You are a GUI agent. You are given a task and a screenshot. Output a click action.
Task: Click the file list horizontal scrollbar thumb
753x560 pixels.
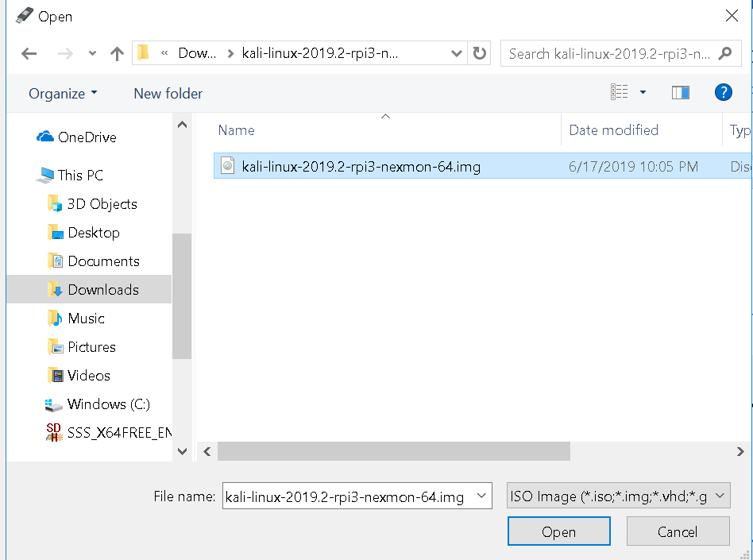(394, 451)
